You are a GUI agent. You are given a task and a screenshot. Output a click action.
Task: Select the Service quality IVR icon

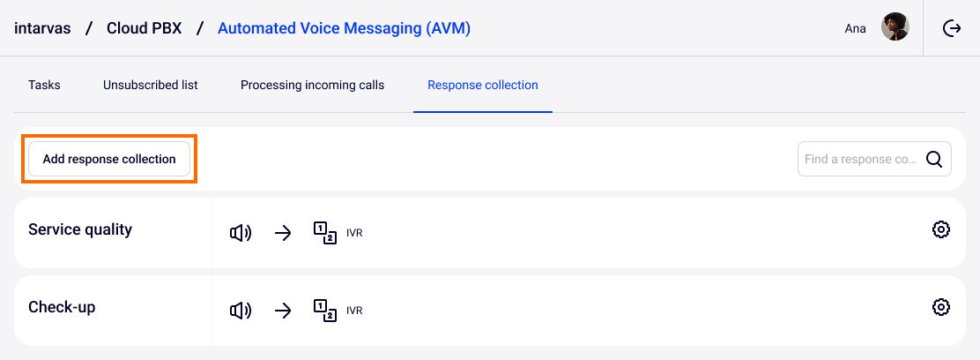pyautogui.click(x=325, y=233)
